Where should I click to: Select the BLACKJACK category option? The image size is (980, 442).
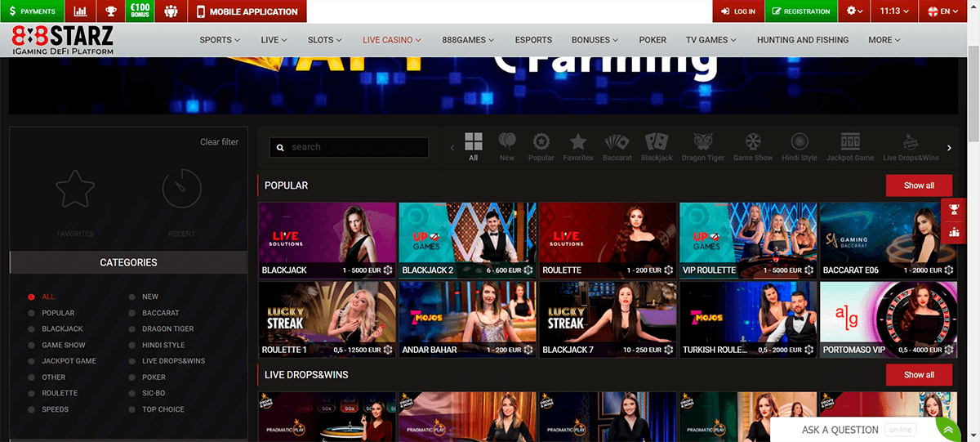(55, 328)
